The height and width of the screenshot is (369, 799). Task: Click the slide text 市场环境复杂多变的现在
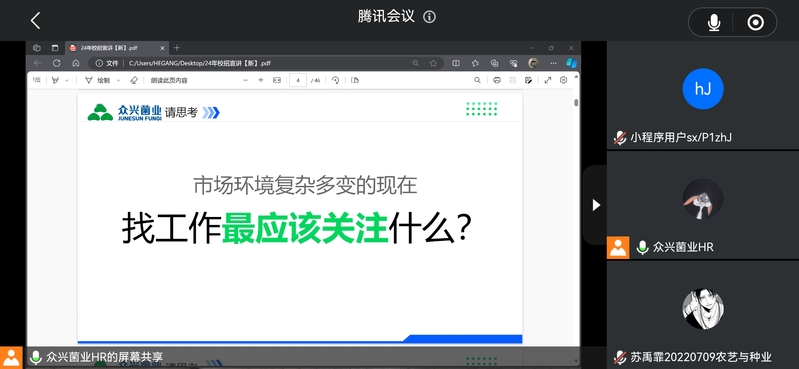[305, 185]
